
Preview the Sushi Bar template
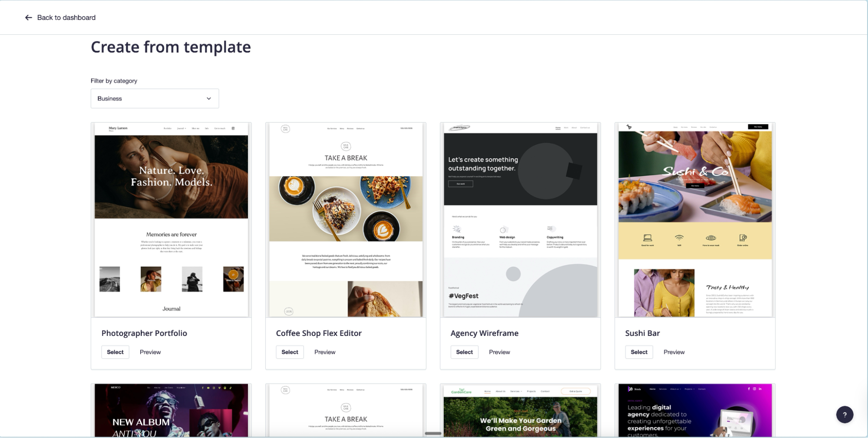[x=674, y=352]
